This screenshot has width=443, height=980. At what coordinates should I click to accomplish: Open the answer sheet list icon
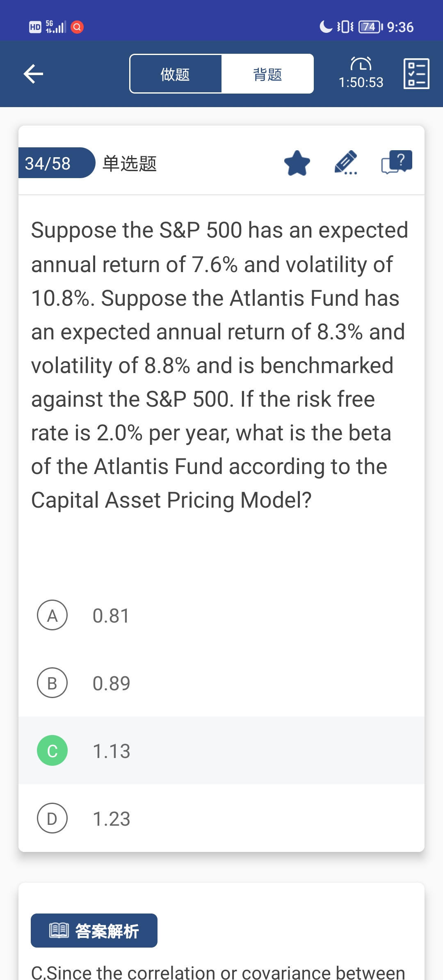[416, 74]
